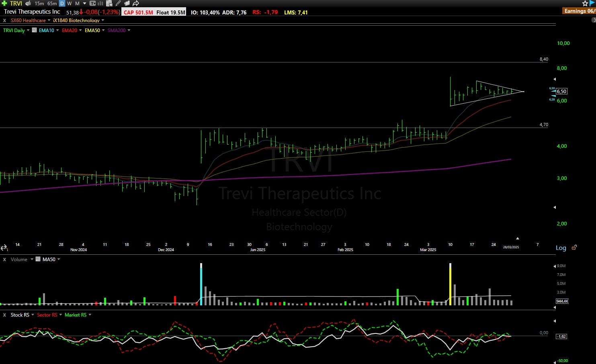Click the TRVI ticker symbol
The height and width of the screenshot is (364, 596).
[16, 3]
